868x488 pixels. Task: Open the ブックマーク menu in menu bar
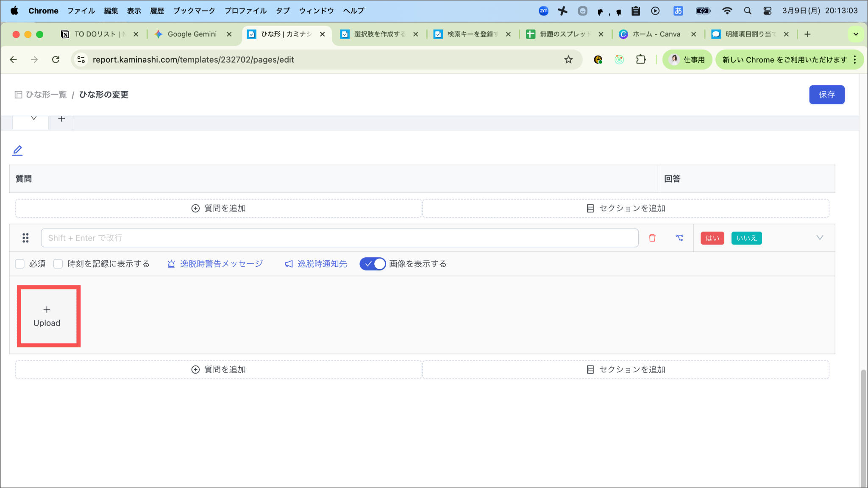[194, 11]
